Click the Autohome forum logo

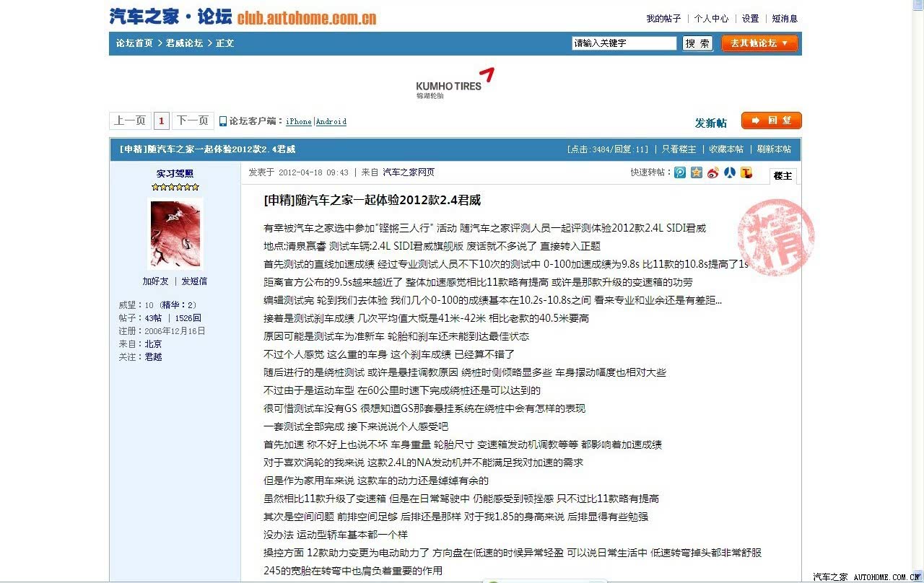tap(243, 16)
